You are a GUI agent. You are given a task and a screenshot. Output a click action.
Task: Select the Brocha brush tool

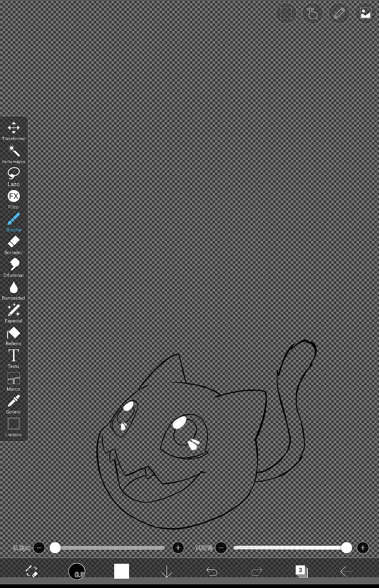(14, 222)
